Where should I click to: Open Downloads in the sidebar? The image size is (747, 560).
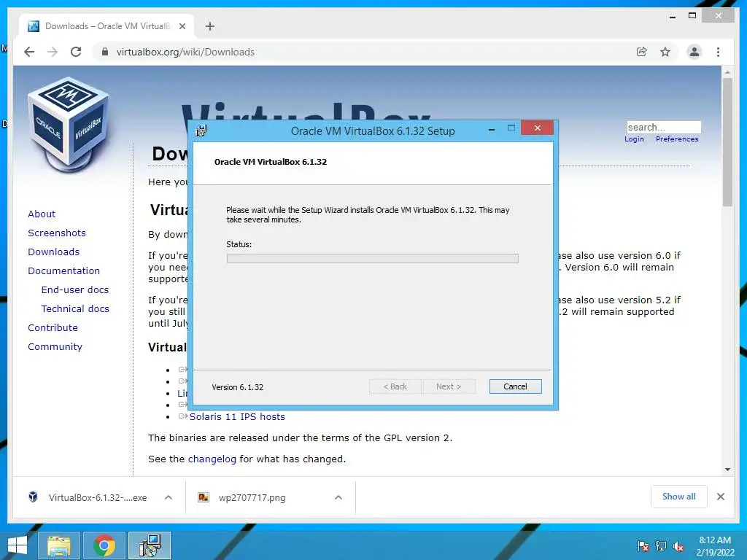point(53,252)
